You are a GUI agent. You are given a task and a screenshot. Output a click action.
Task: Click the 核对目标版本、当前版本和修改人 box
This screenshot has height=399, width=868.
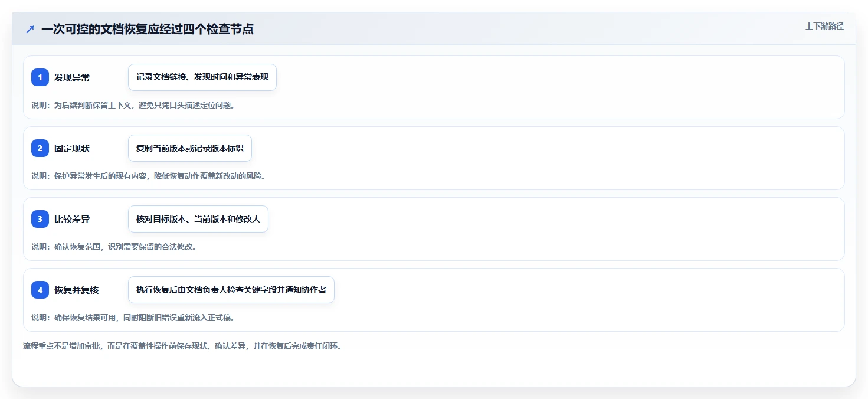coord(198,219)
